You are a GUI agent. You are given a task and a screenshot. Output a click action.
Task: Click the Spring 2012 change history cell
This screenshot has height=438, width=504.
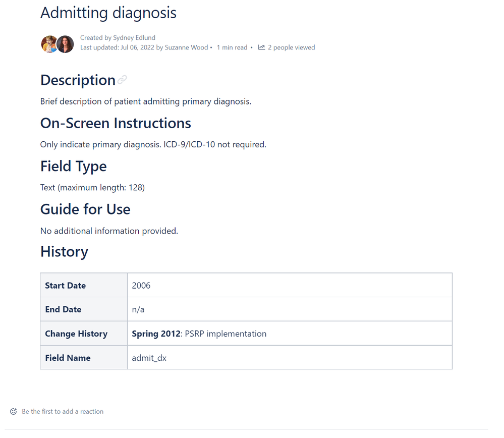pos(290,334)
